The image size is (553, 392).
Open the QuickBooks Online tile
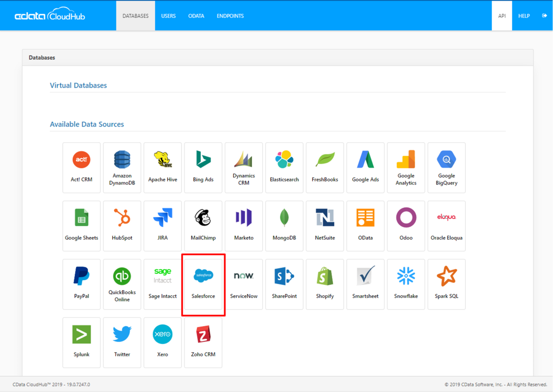[122, 284]
